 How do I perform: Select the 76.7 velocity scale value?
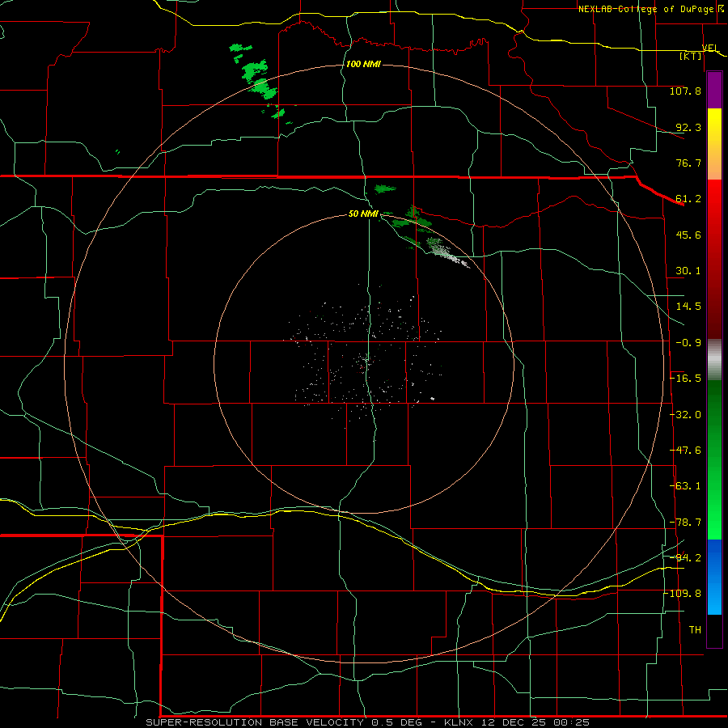coord(688,163)
